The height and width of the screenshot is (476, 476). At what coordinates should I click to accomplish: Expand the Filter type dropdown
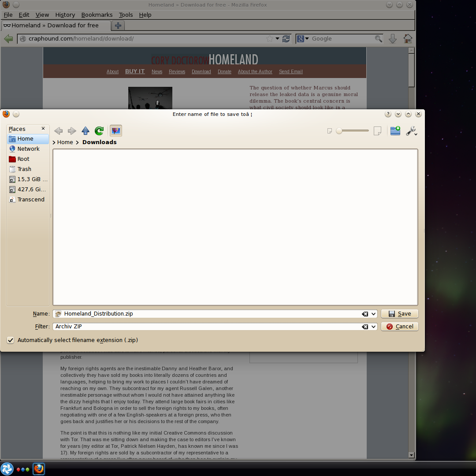pos(374,327)
